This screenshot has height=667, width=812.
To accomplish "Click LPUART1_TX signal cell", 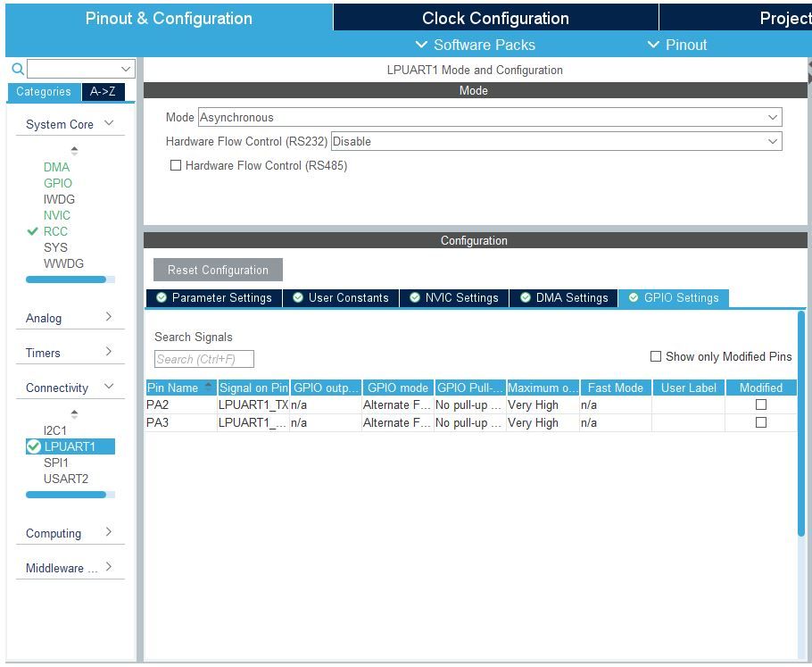I will (x=253, y=404).
